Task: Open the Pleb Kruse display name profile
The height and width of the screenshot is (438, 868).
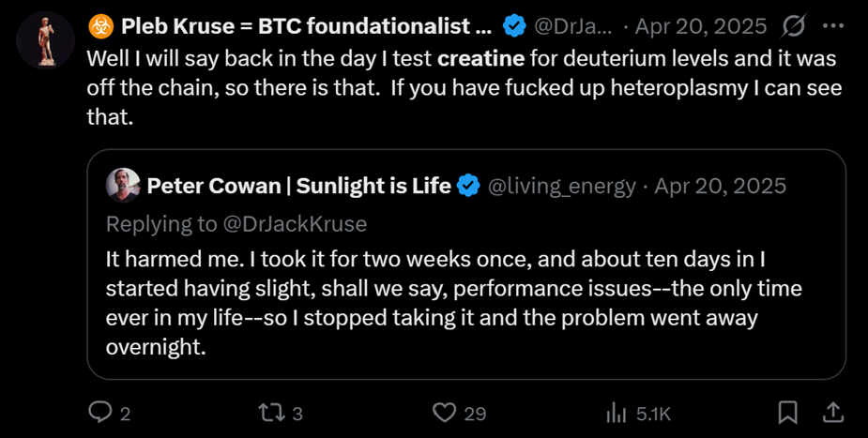Action: point(291,25)
